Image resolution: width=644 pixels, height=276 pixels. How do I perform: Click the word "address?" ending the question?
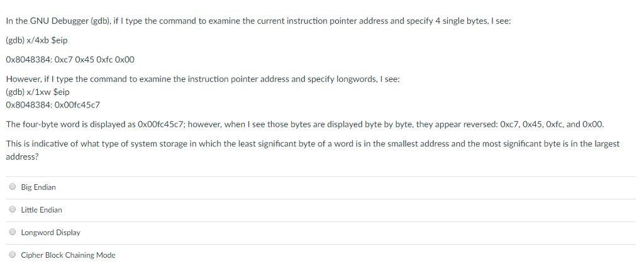[22, 157]
